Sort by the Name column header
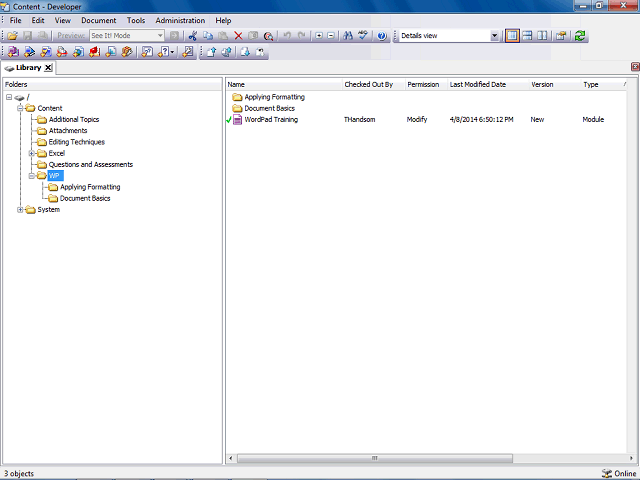The width and height of the screenshot is (640, 480). (284, 84)
